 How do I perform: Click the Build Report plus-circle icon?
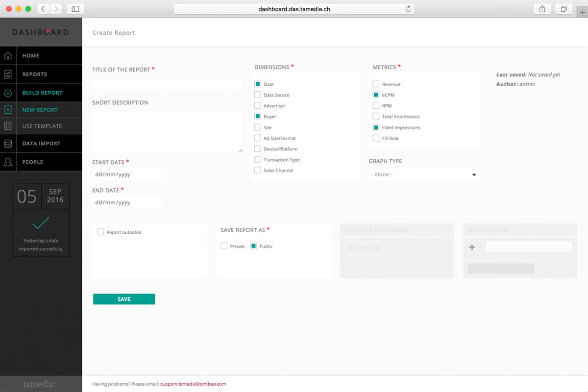(x=8, y=93)
